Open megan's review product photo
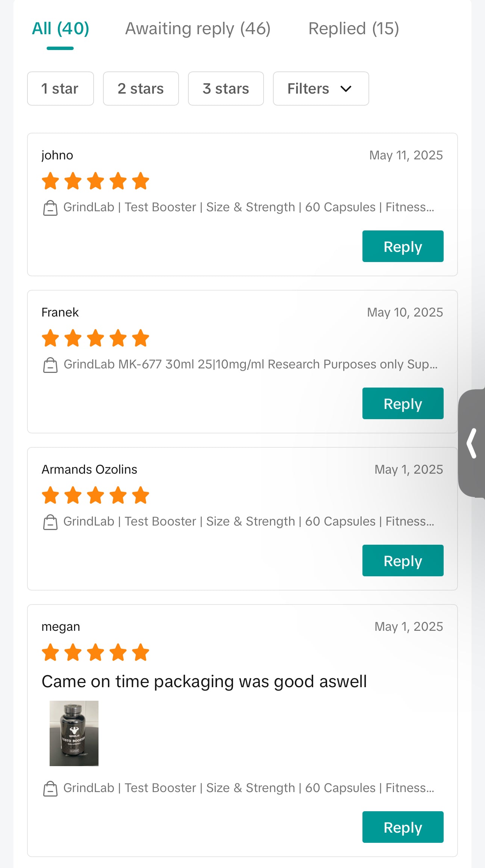Screen dimensions: 485x868 click(x=74, y=733)
